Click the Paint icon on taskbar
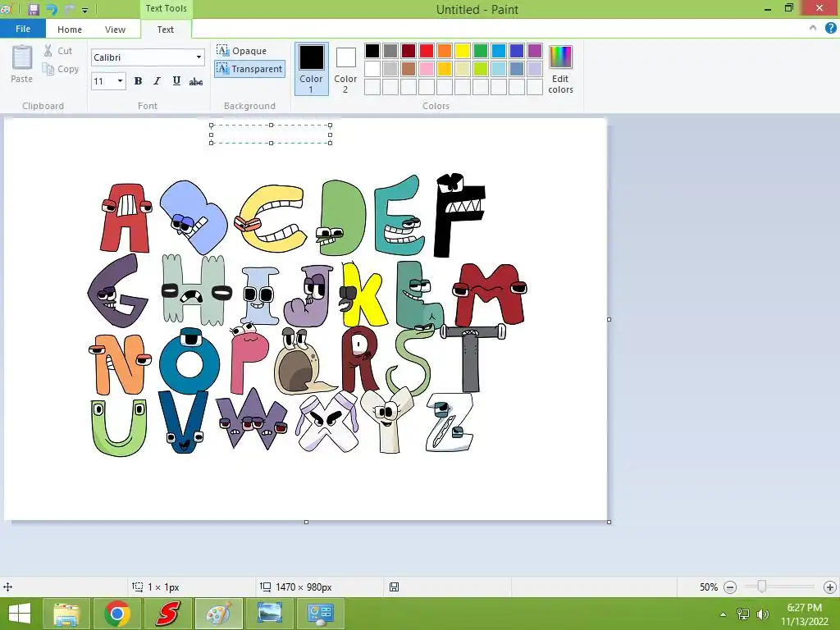This screenshot has width=840, height=630. pyautogui.click(x=218, y=614)
